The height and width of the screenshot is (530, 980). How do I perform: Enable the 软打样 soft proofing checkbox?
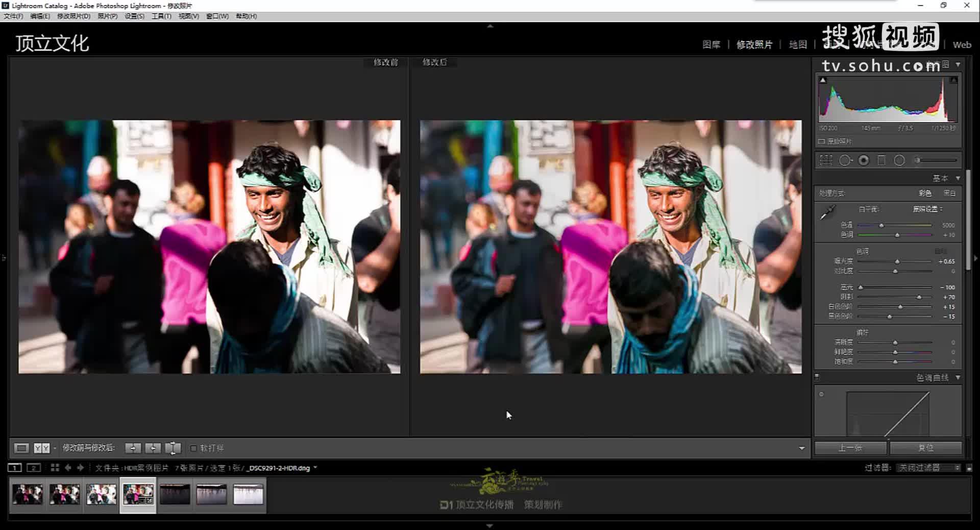tap(194, 448)
